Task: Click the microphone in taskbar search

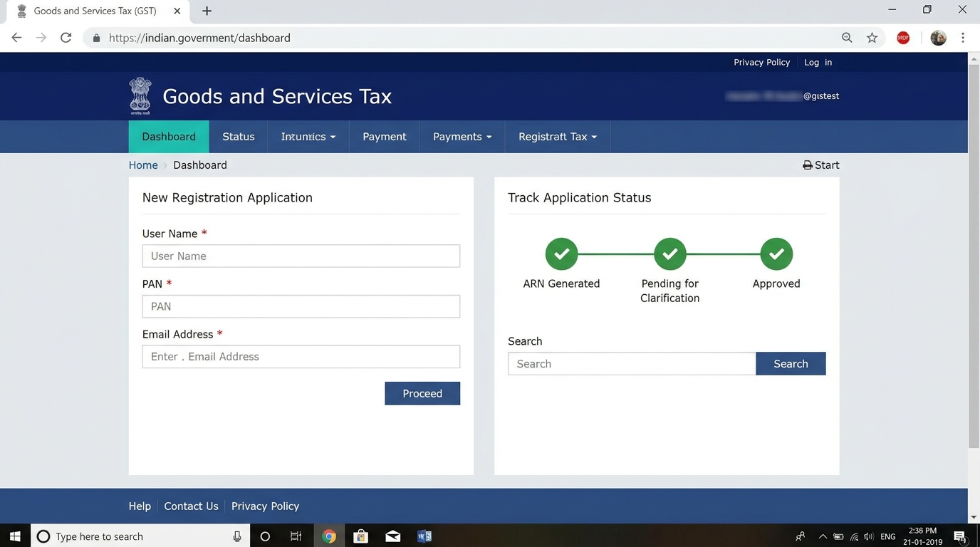Action: 237,536
